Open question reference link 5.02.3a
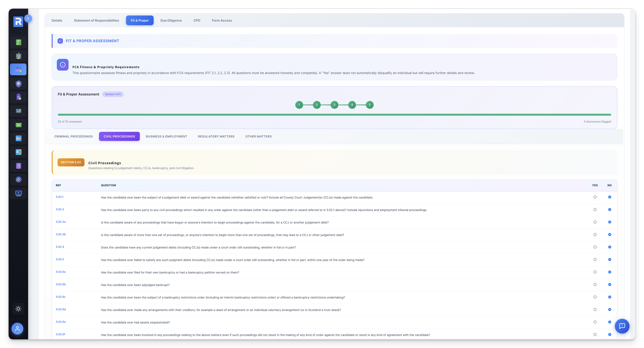 click(x=61, y=222)
